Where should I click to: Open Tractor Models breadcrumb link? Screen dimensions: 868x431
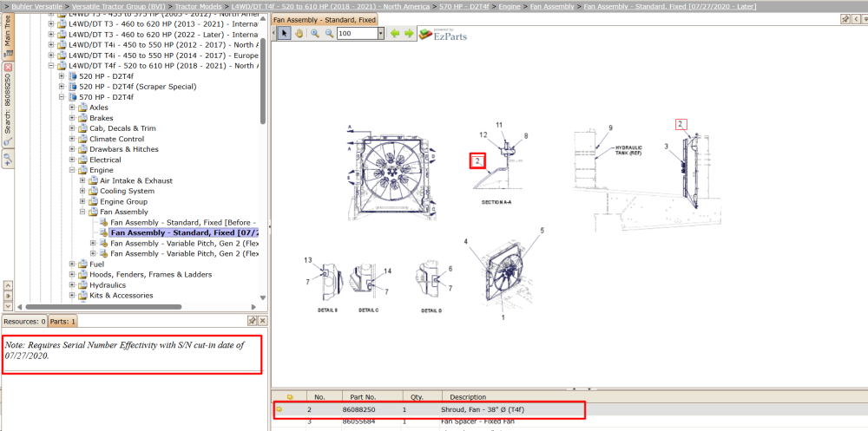pos(200,6)
